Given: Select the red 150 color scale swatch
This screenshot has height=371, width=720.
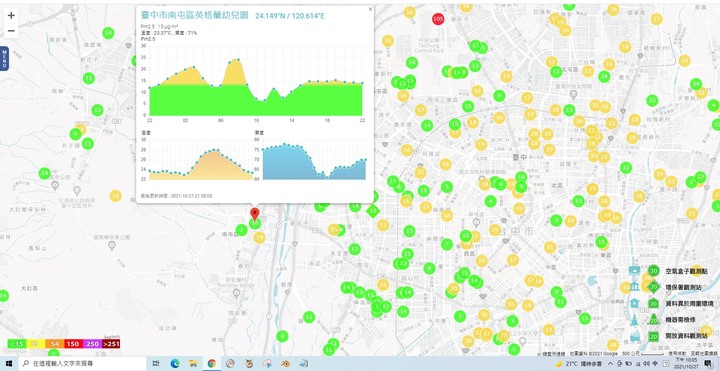Looking at the screenshot, I should click(x=73, y=344).
